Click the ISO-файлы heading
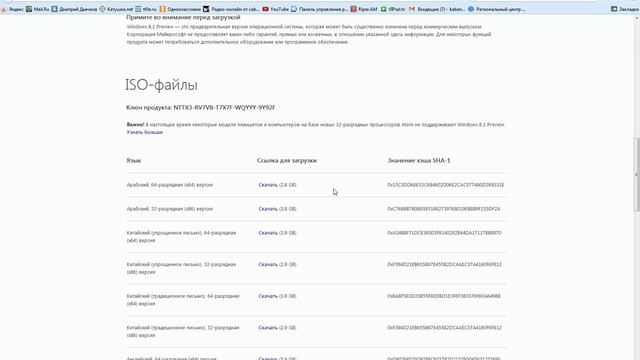The width and height of the screenshot is (640, 360). [x=161, y=85]
